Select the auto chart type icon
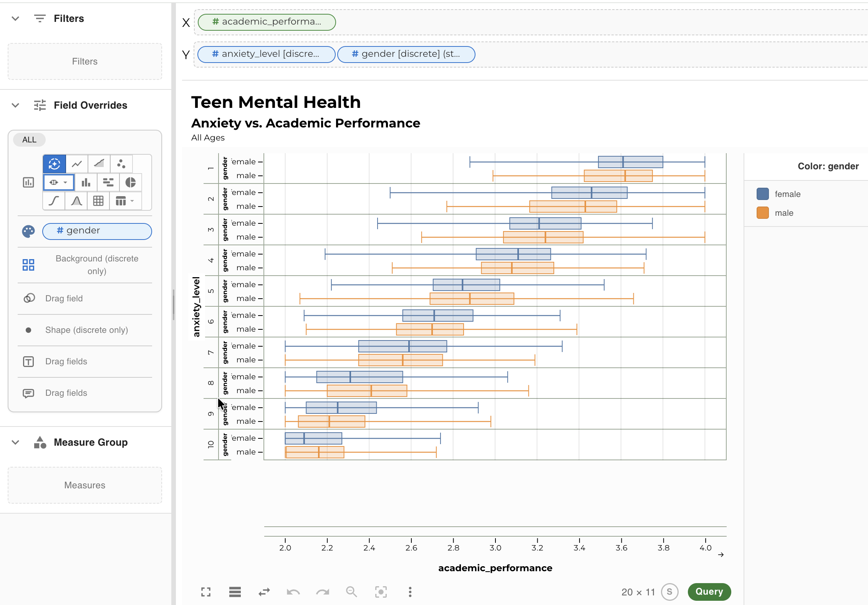 [x=54, y=164]
